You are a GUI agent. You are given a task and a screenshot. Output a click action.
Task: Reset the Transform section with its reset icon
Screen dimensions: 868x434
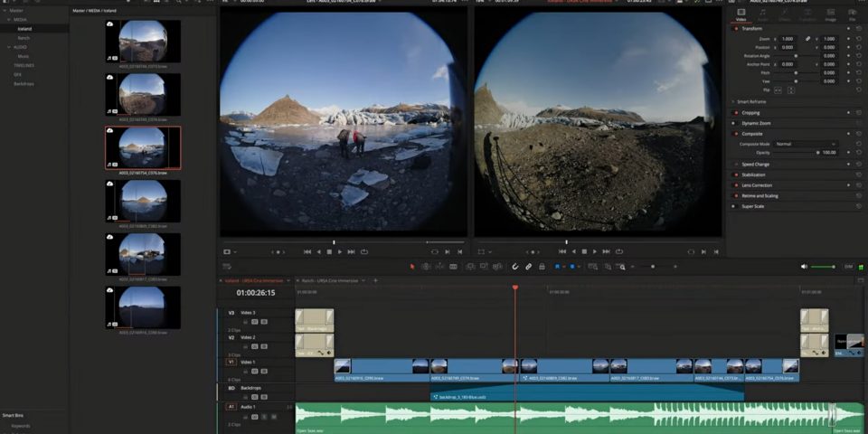[x=858, y=29]
